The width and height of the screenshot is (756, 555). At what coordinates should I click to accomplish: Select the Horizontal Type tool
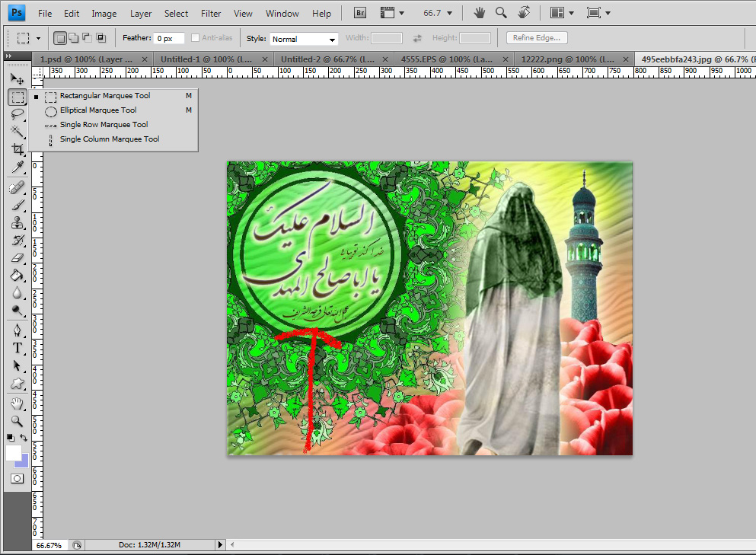(18, 348)
